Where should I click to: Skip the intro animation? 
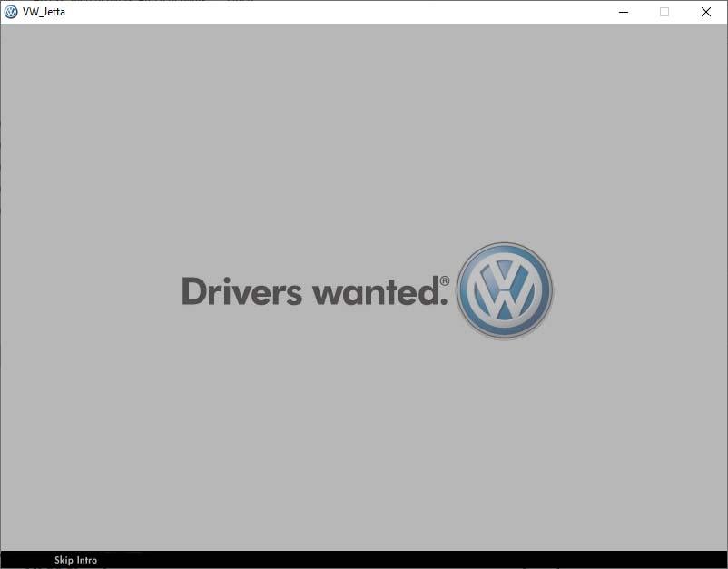[x=75, y=560]
